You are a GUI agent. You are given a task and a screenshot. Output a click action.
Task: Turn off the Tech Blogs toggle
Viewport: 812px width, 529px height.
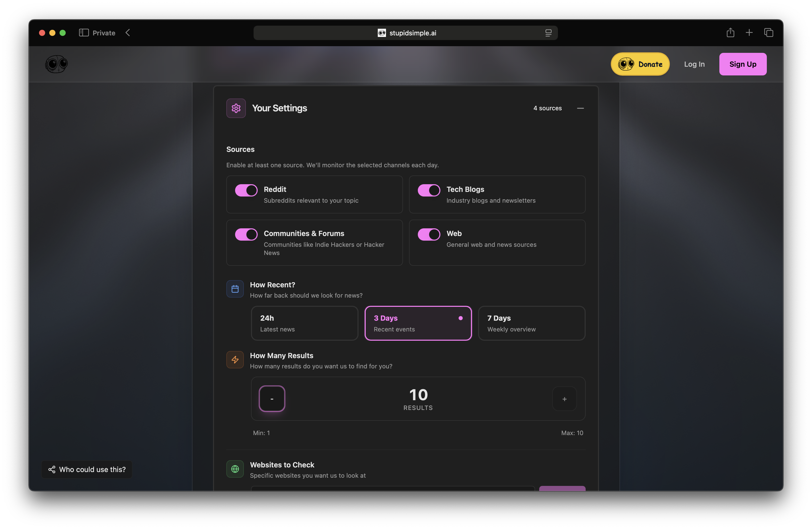tap(429, 190)
